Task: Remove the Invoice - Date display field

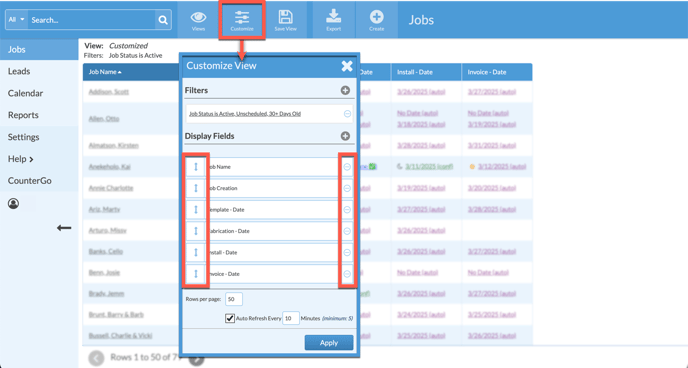Action: pos(347,274)
